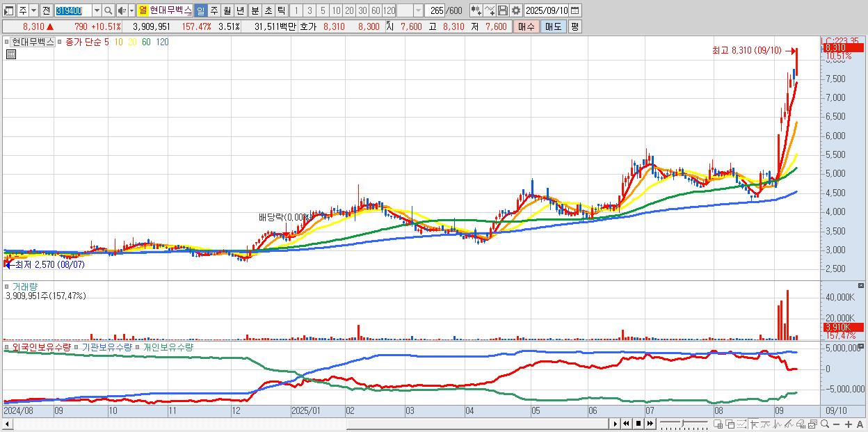
Task: Click the date field 2025/09/10
Action: 546,10
